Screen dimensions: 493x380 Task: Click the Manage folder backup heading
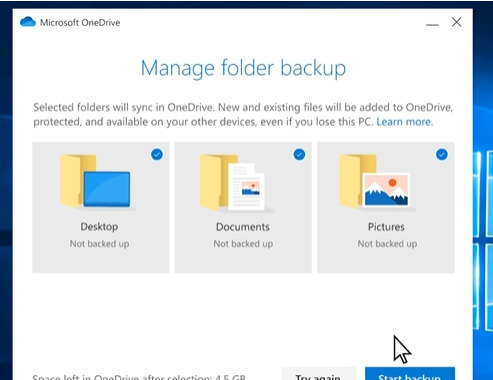[x=243, y=68]
